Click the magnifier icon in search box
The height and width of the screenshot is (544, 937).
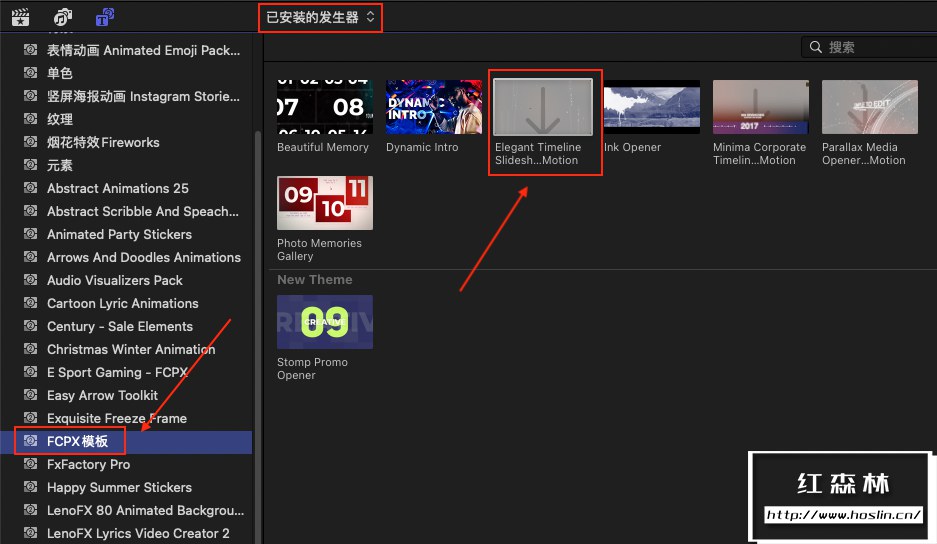point(816,47)
